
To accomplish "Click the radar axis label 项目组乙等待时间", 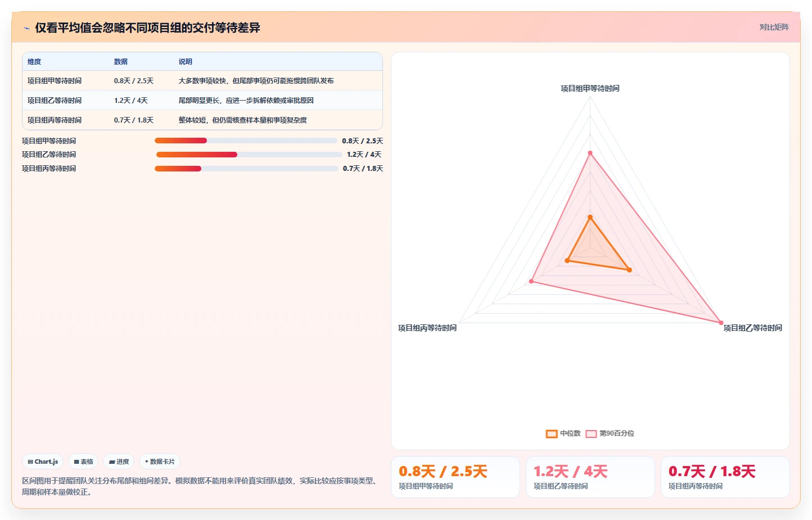I will point(752,328).
